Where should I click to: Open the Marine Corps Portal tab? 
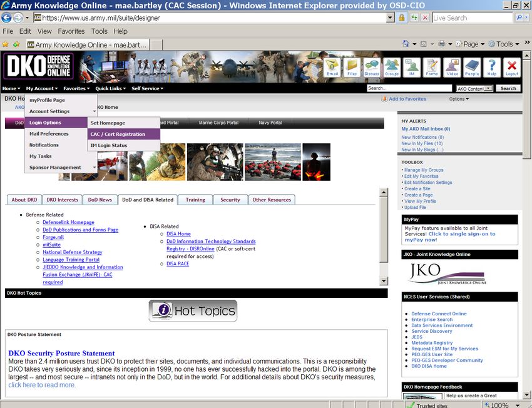pos(218,123)
